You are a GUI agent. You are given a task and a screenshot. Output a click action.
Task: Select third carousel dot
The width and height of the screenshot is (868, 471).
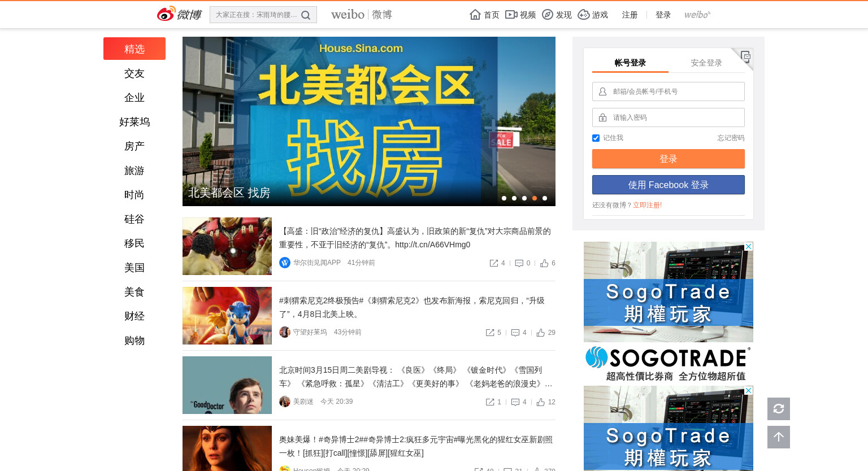pyautogui.click(x=524, y=198)
